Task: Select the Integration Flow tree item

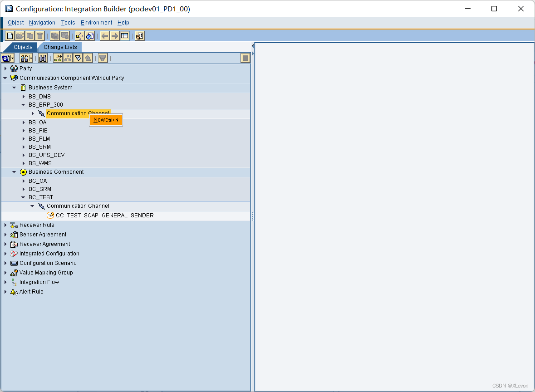Action: coord(39,283)
